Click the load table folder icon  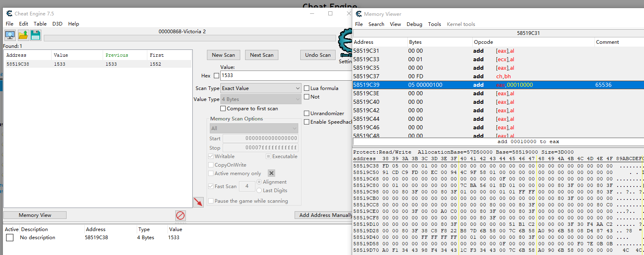click(x=23, y=35)
